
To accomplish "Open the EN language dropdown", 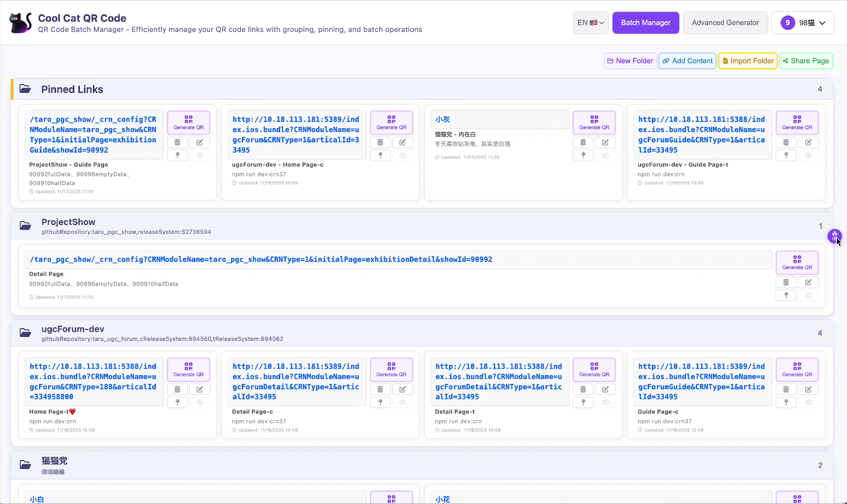I will [x=591, y=23].
